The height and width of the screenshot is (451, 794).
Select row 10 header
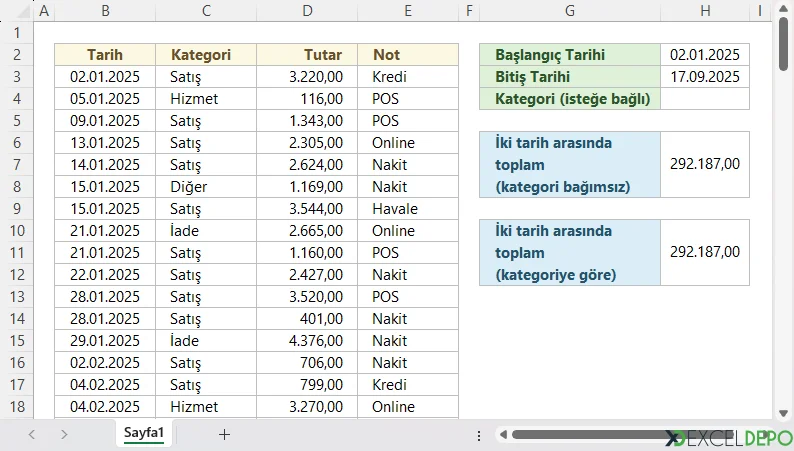coord(16,230)
